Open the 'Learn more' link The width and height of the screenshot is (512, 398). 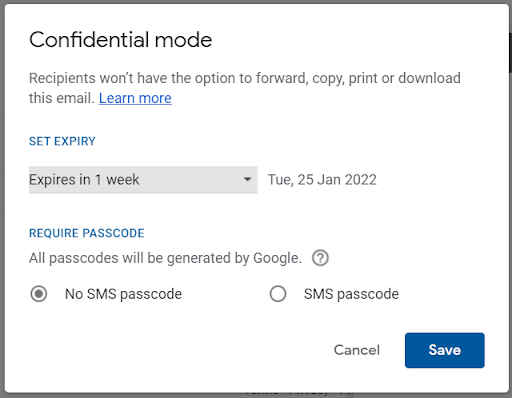point(135,98)
